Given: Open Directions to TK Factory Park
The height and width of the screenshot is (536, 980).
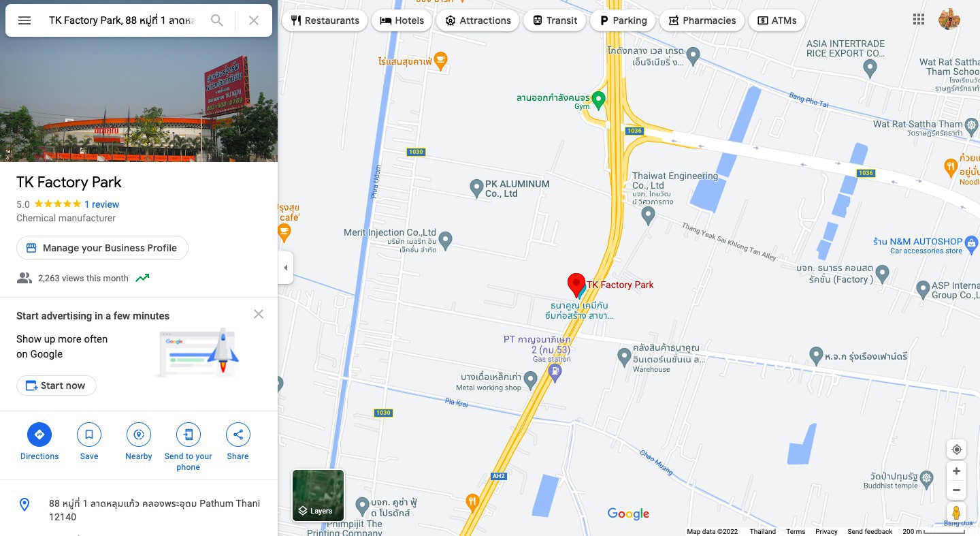Looking at the screenshot, I should pyautogui.click(x=39, y=441).
